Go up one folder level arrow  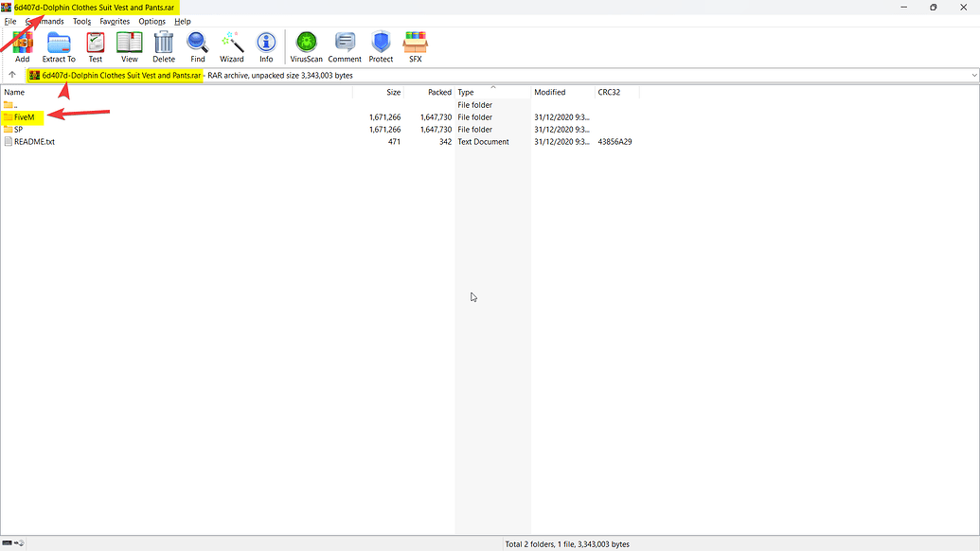point(12,75)
